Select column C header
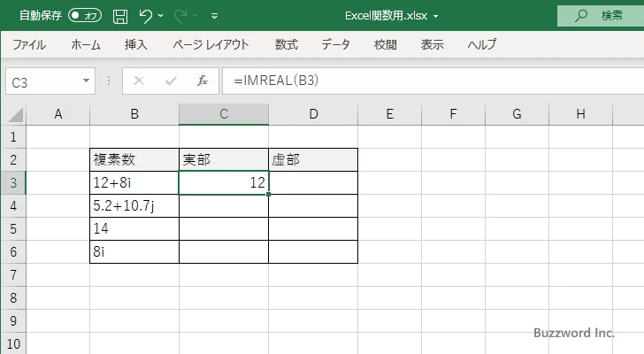 pos(224,114)
